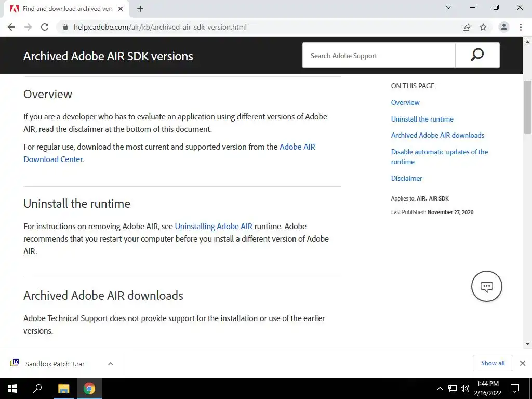Open the Adobe AIR Download Center link

tap(169, 153)
